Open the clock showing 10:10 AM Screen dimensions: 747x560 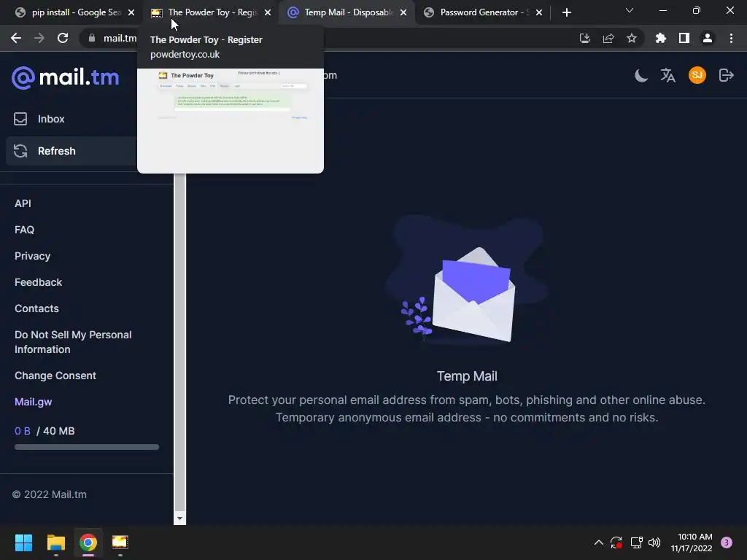point(692,542)
